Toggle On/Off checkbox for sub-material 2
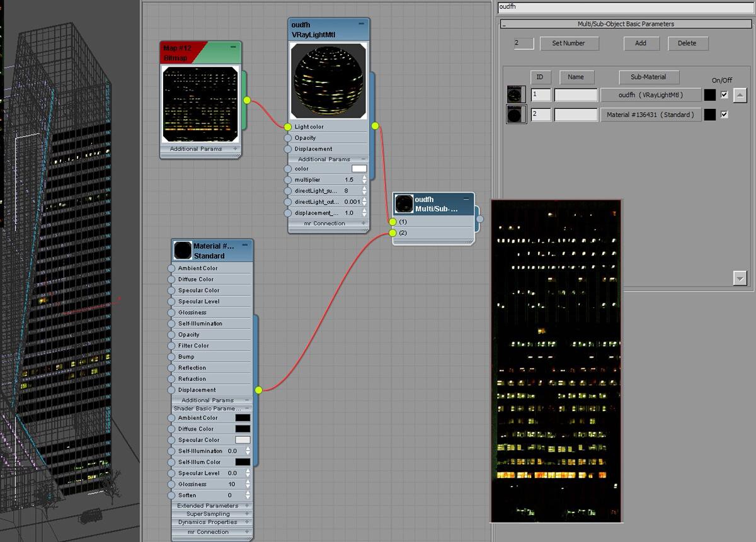Viewport: 756px width, 542px height. coord(724,115)
